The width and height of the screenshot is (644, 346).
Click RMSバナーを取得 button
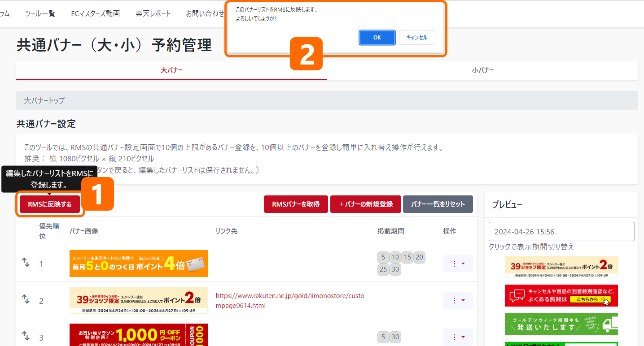pyautogui.click(x=296, y=204)
